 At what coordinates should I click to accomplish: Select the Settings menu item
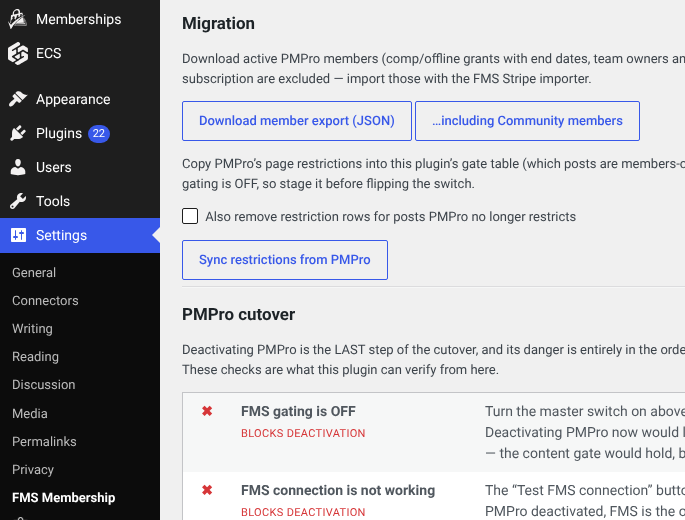80,235
